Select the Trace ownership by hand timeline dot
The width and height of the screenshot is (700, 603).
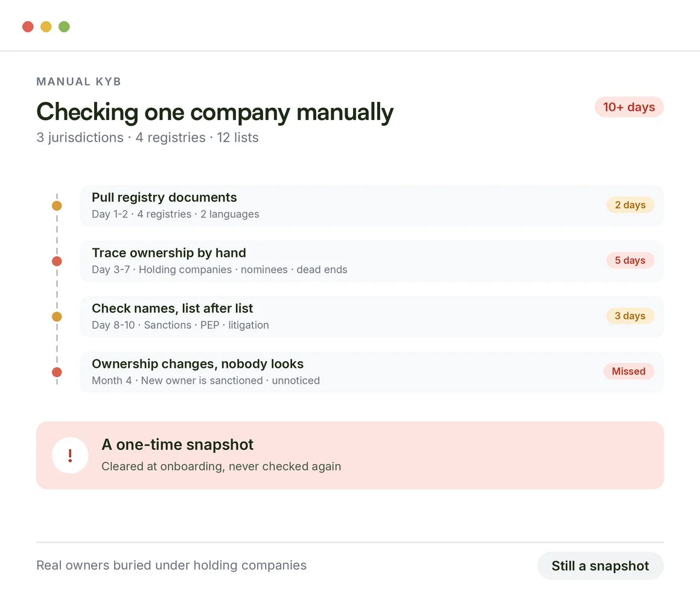[x=57, y=261]
